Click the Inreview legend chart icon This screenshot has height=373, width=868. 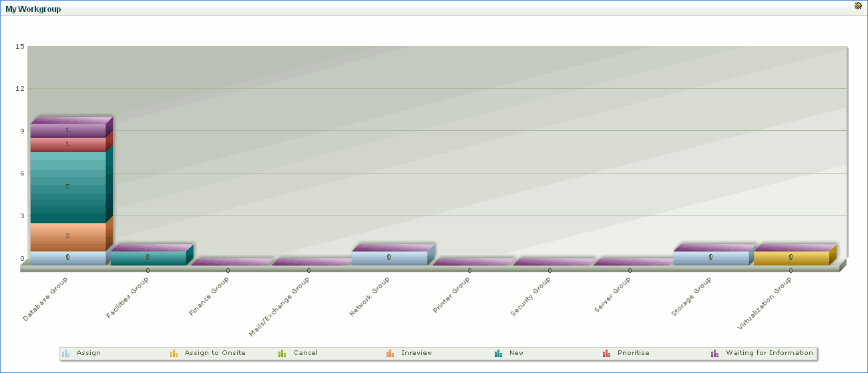(x=390, y=353)
